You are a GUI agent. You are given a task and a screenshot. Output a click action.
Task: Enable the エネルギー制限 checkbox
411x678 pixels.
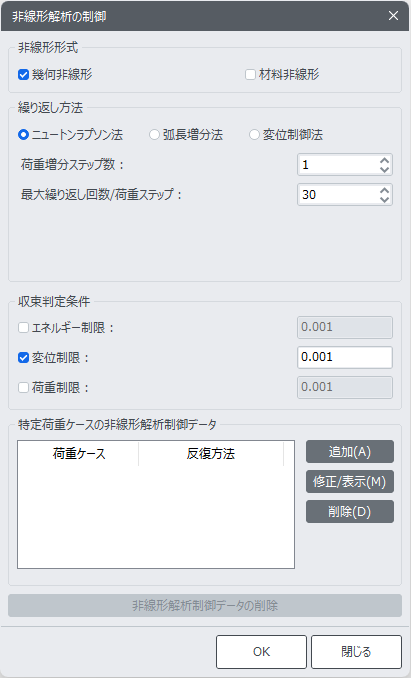click(23, 328)
